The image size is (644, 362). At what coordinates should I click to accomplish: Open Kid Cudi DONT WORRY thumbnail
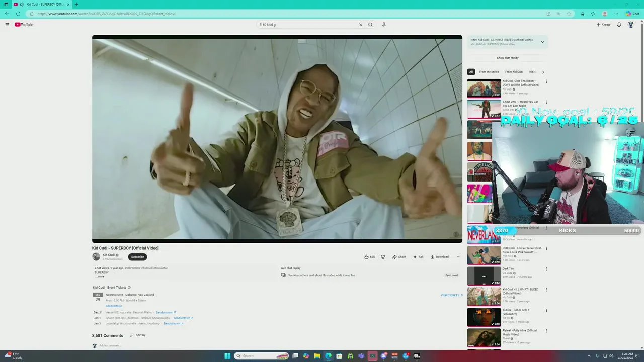point(484,88)
